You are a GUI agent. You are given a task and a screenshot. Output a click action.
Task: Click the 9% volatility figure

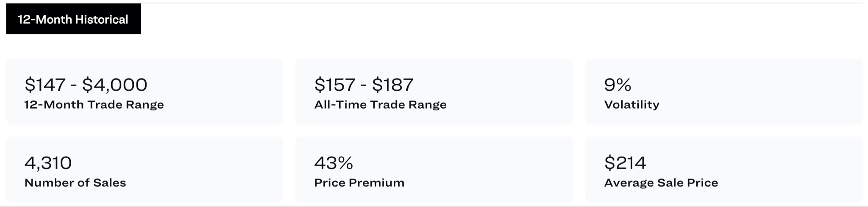click(618, 85)
